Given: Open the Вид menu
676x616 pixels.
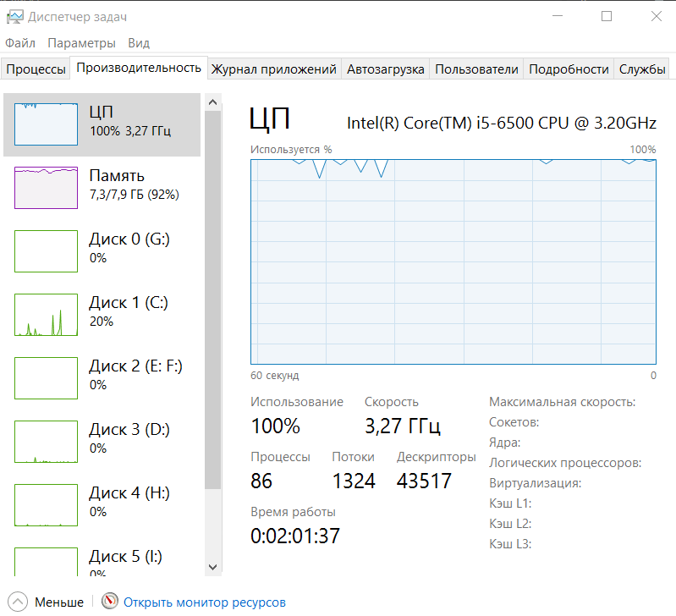Looking at the screenshot, I should (139, 43).
